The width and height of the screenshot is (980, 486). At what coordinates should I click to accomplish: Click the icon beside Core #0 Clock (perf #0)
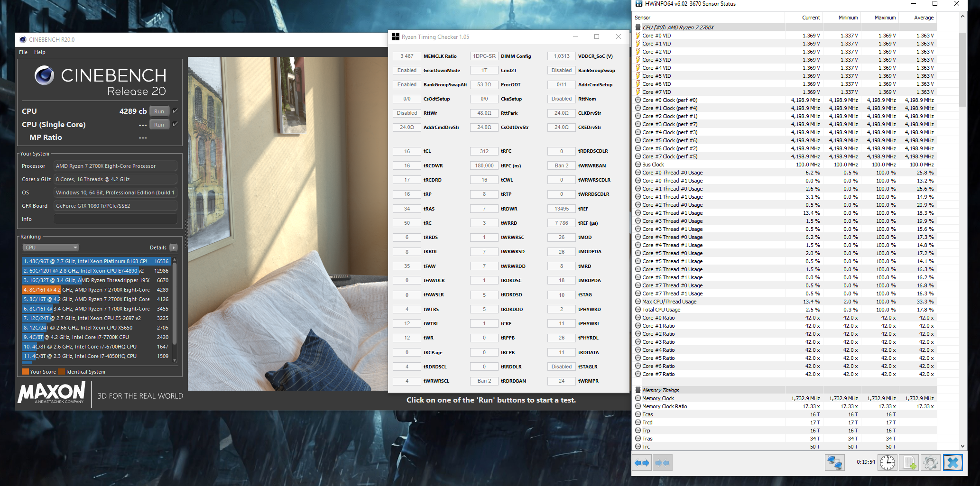[638, 100]
